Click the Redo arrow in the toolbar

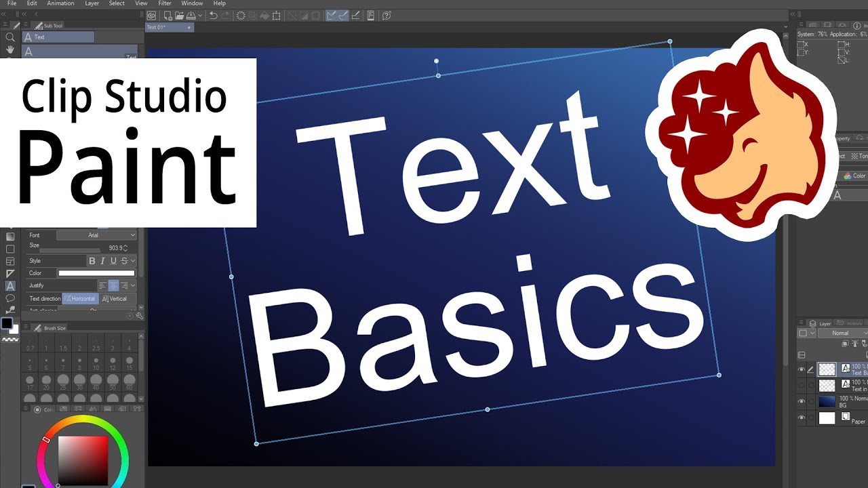point(225,15)
